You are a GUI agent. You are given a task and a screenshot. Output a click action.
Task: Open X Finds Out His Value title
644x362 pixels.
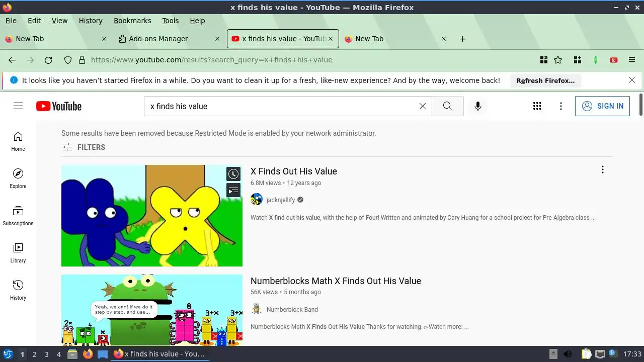[294, 171]
